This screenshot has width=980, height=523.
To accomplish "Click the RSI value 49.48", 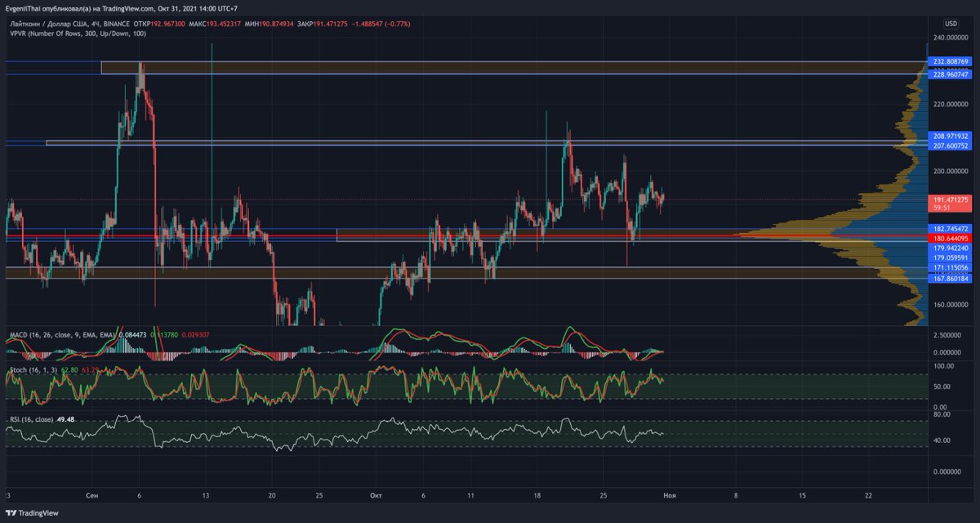I will [x=66, y=419].
